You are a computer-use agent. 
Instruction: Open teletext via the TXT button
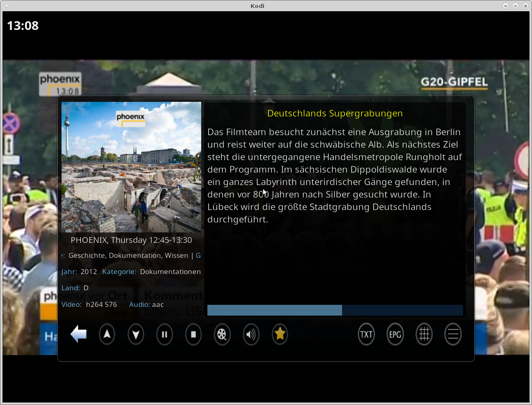(366, 334)
